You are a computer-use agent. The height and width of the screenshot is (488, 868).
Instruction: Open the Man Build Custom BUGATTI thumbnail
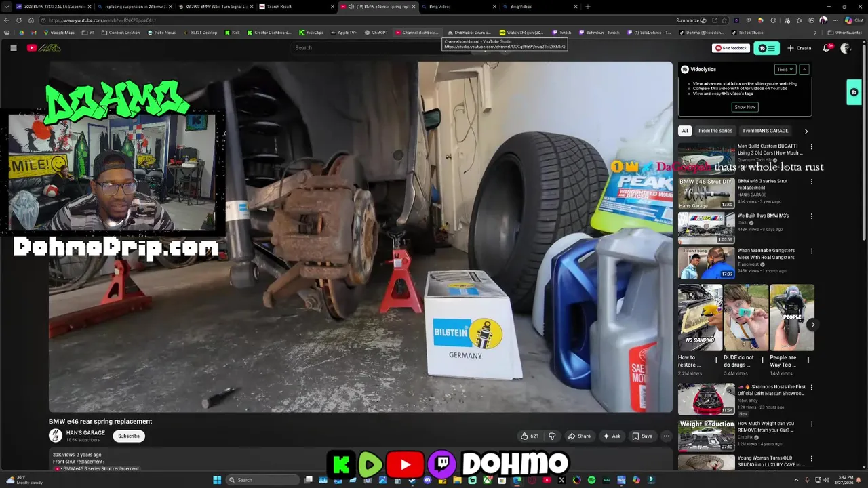707,158
